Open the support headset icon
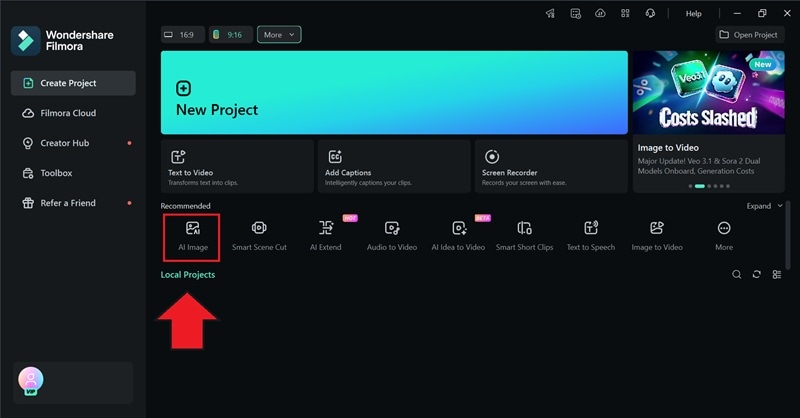This screenshot has width=800, height=418. 650,14
